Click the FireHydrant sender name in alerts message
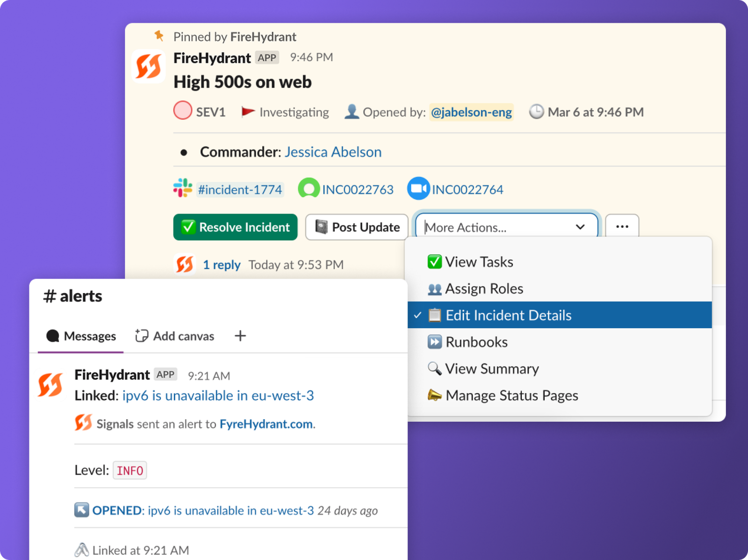Image resolution: width=748 pixels, height=560 pixels. pyautogui.click(x=112, y=374)
